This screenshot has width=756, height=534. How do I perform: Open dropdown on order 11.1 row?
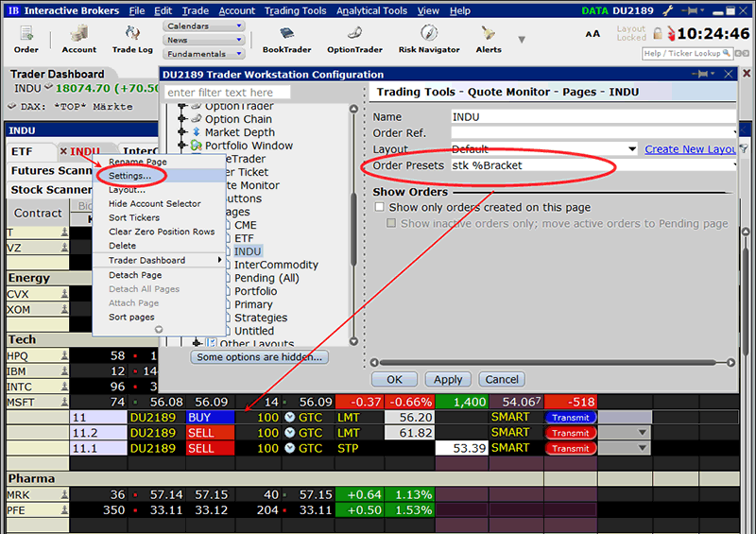pyautogui.click(x=642, y=448)
